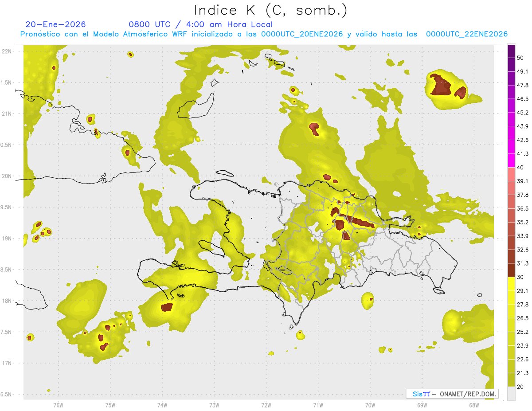532x411 pixels.
Task: Click the "33.9" color bar value
Action: tap(523, 236)
